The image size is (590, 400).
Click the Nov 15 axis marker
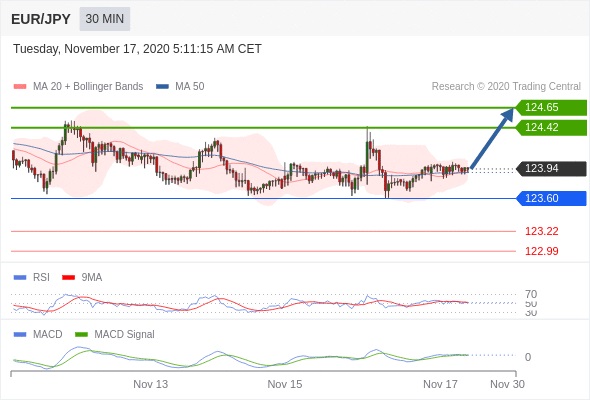coord(285,384)
